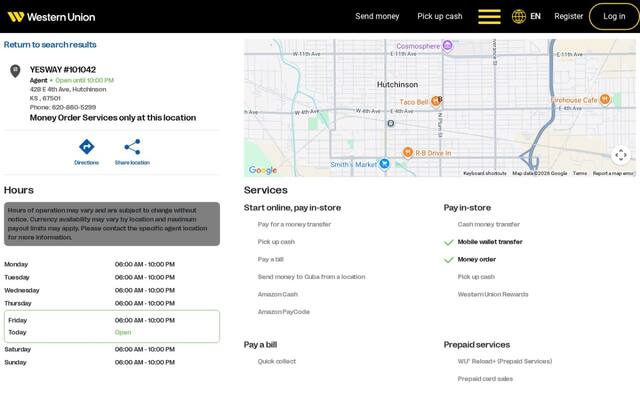Click 'Send money to Cuba from a location'

[311, 277]
